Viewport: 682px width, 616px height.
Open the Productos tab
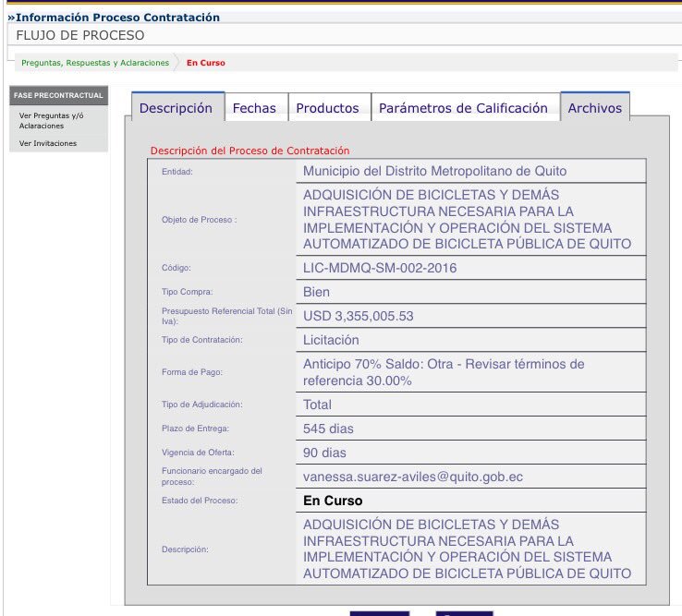pos(327,108)
